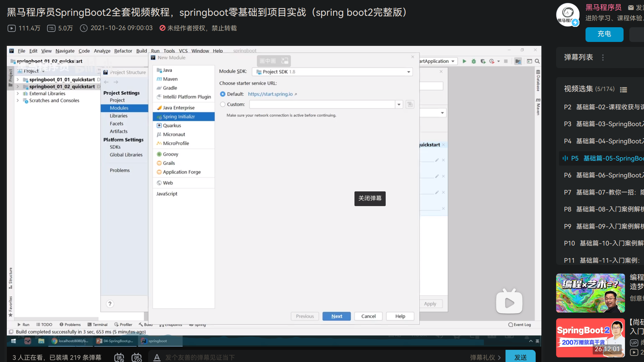Select the Default starter URL radio button
This screenshot has width=644, height=362.
223,94
